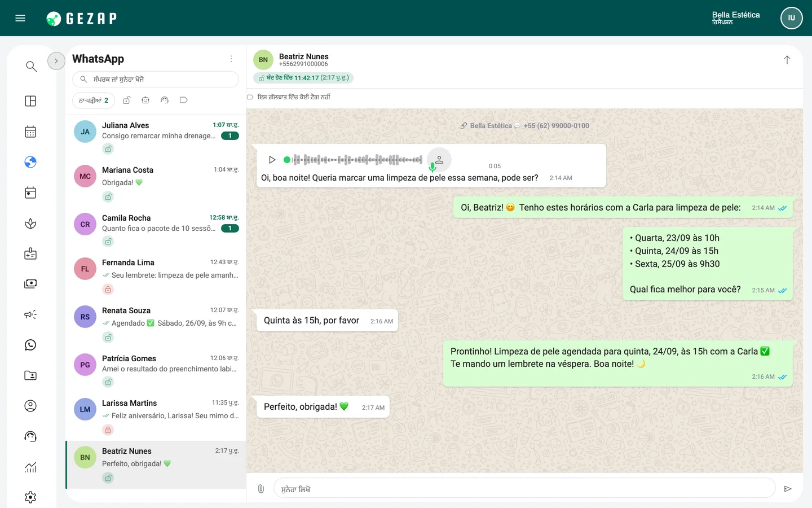This screenshot has width=812, height=508.
Task: Open the lotus flower icon in the sidebar
Action: pos(30,224)
